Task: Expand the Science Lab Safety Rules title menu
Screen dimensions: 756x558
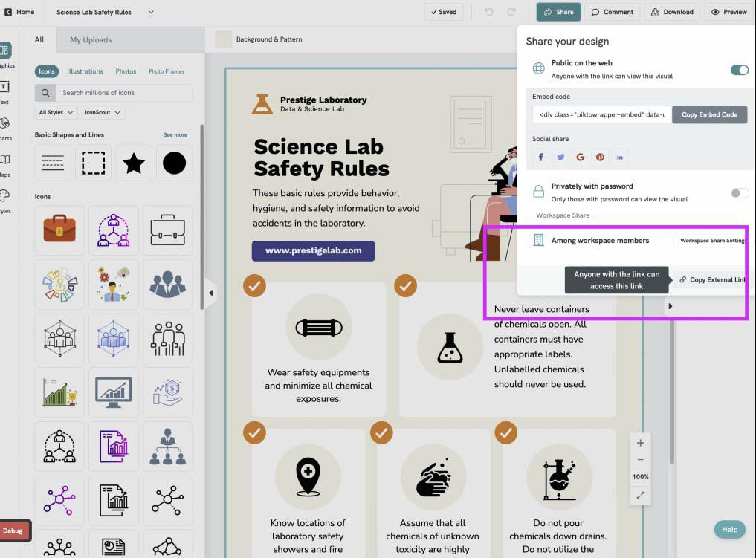Action: click(151, 12)
